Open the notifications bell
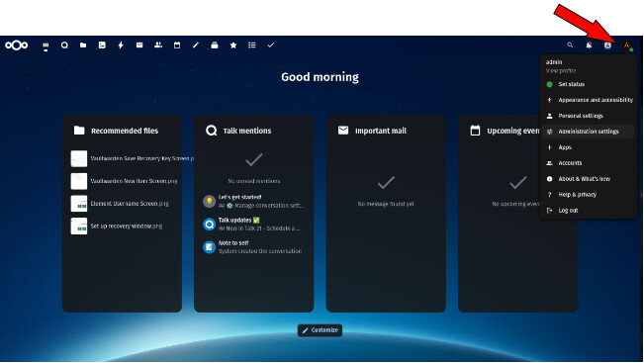 [x=589, y=45]
